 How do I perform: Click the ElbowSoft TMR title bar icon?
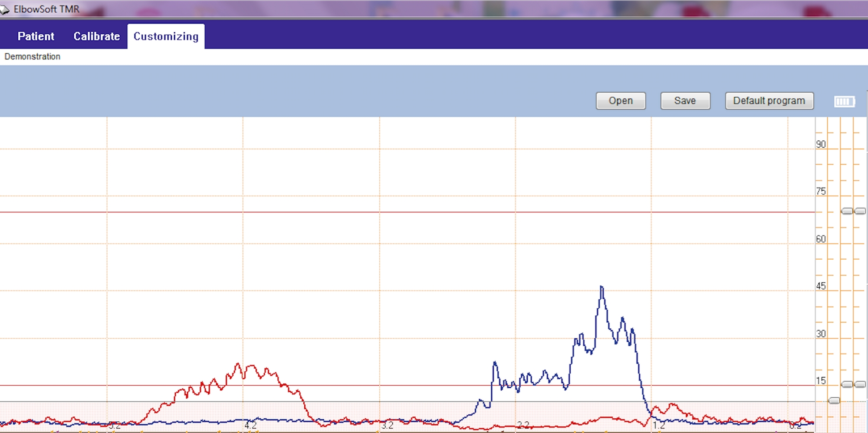coord(4,9)
